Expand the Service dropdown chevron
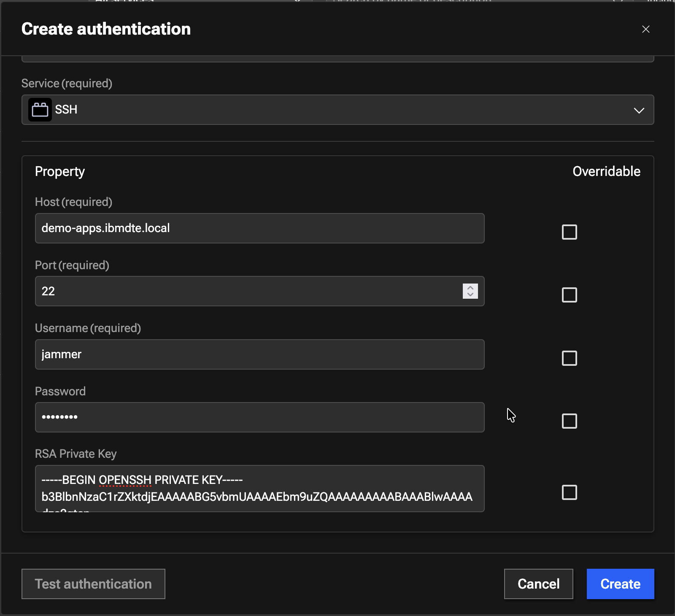Image resolution: width=675 pixels, height=616 pixels. click(x=639, y=110)
